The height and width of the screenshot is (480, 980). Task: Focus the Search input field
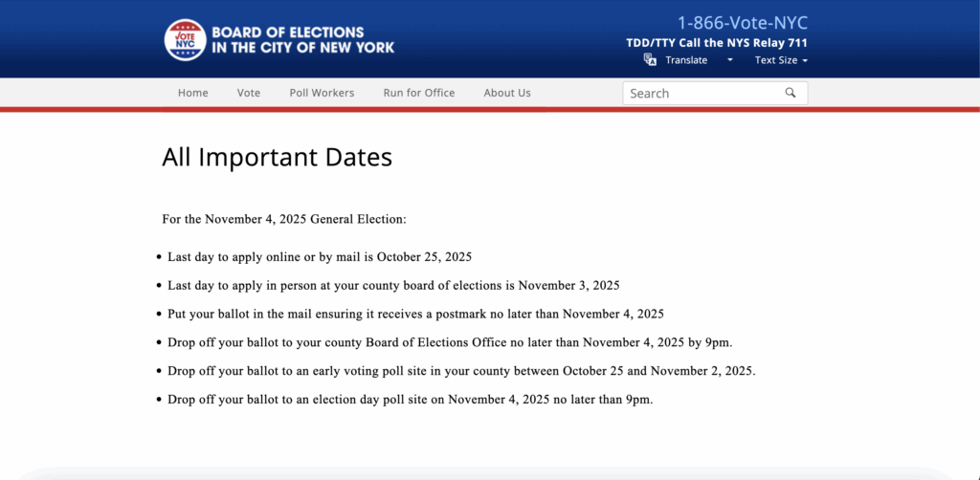703,93
